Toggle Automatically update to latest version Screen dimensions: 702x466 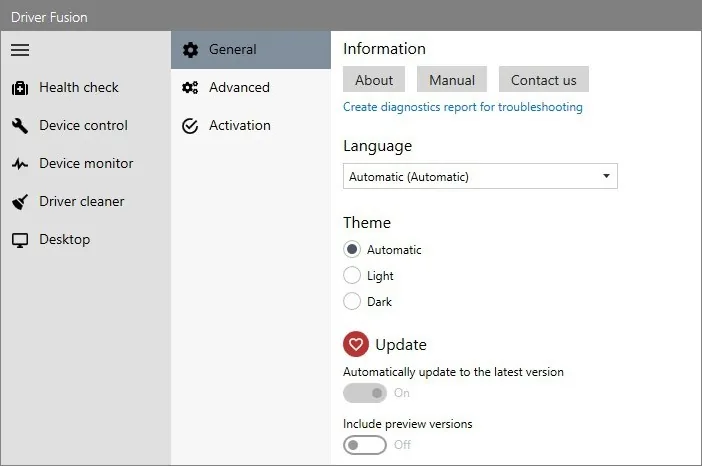[365, 393]
